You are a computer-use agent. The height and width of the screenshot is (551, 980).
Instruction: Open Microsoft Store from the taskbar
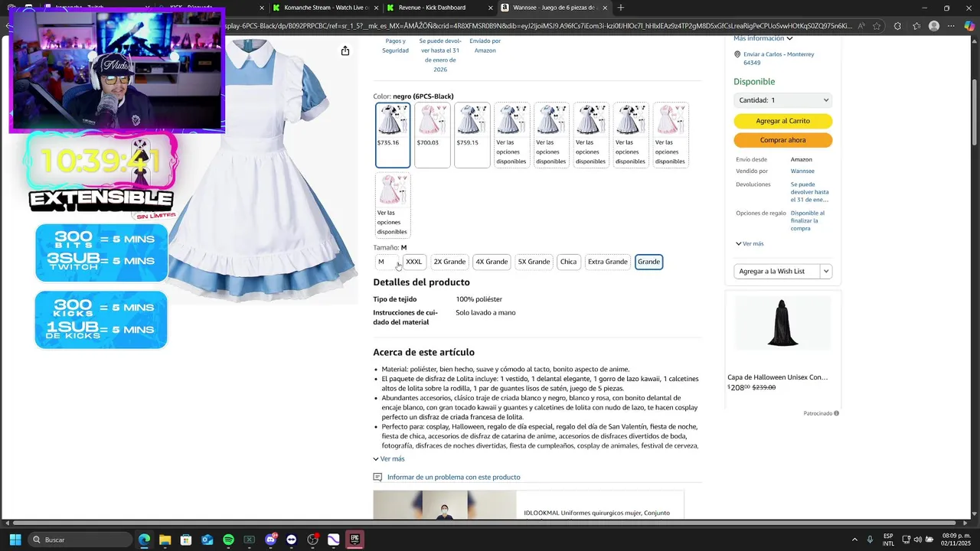point(186,540)
